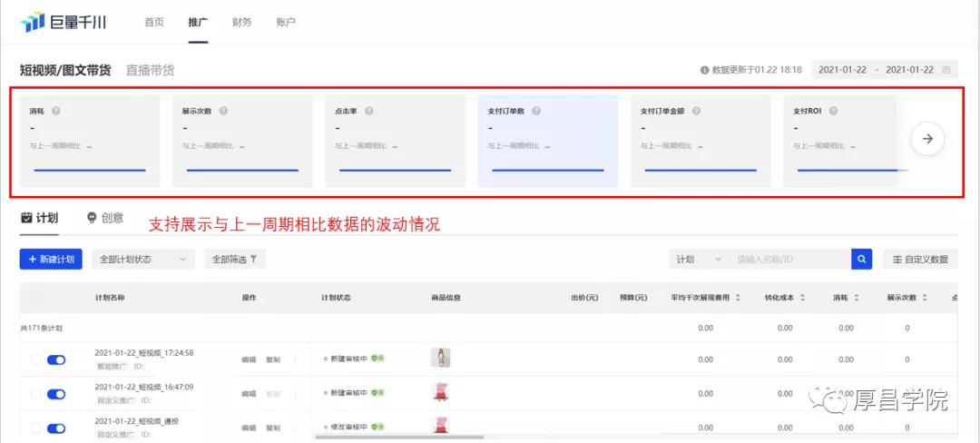
Task: Open product thumbnail in 通投 row
Action: 441,426
